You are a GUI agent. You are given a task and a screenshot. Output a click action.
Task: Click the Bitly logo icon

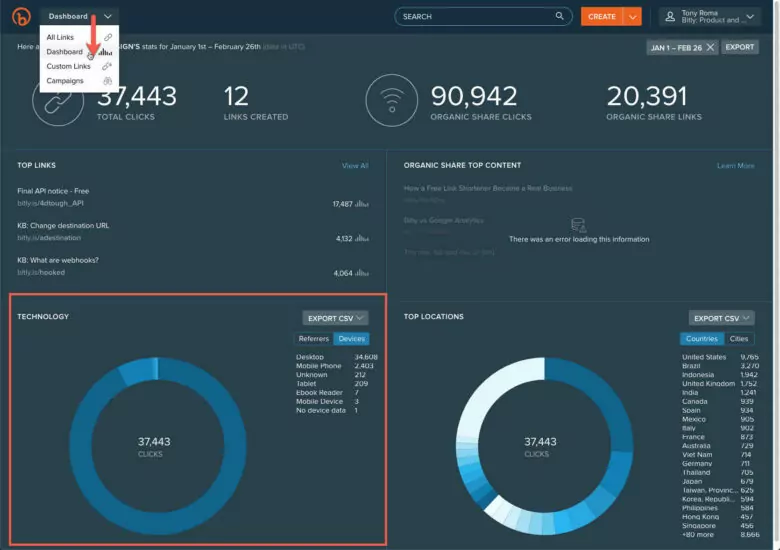coord(21,16)
